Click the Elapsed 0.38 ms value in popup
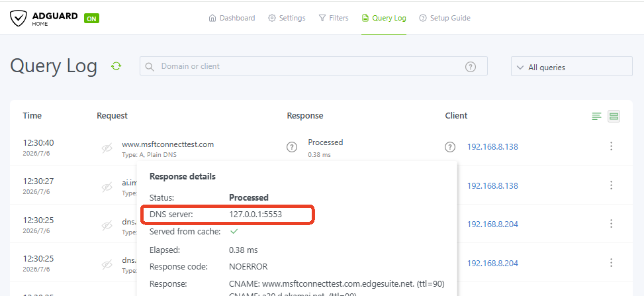The width and height of the screenshot is (644, 296). [243, 250]
